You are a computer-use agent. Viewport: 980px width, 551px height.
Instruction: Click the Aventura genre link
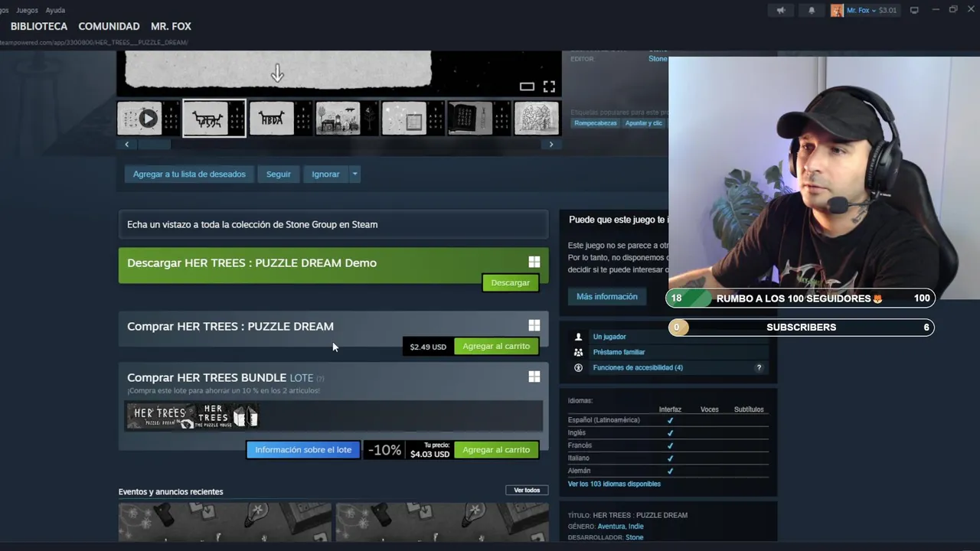click(611, 527)
